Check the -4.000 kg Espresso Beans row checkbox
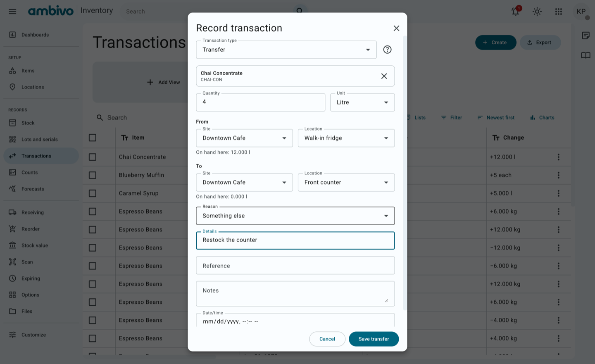This screenshot has height=364, width=595. (x=93, y=320)
